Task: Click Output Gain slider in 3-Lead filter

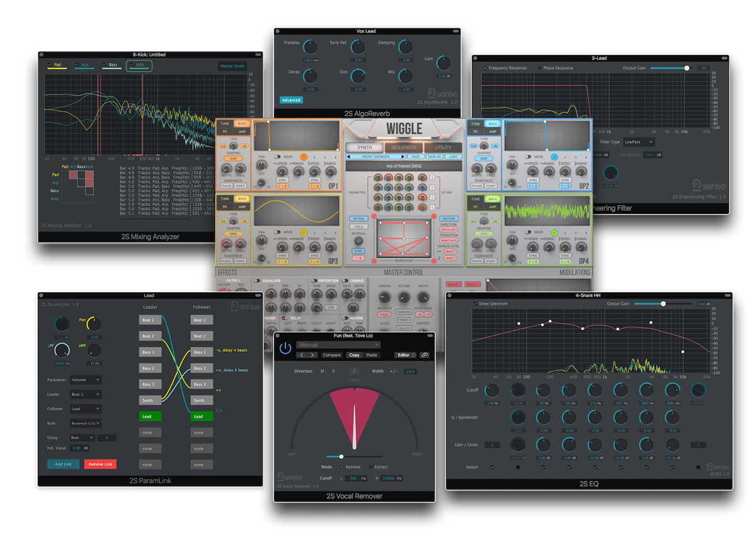Action: pyautogui.click(x=670, y=68)
